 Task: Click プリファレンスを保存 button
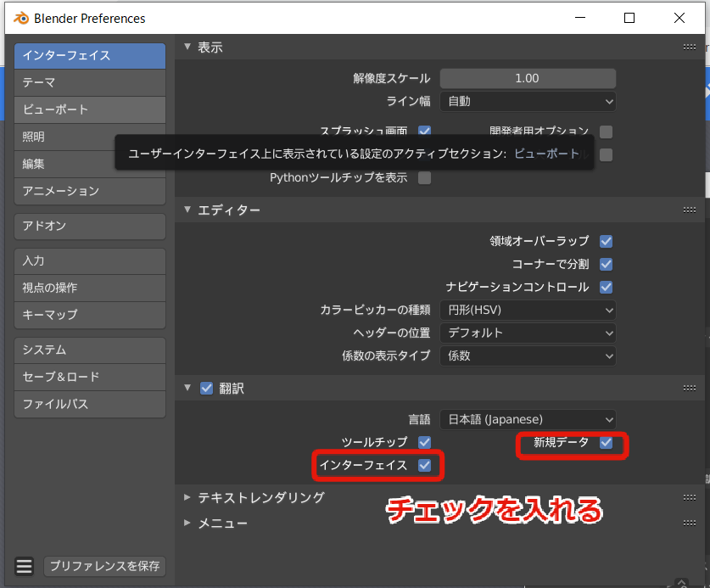point(104,566)
